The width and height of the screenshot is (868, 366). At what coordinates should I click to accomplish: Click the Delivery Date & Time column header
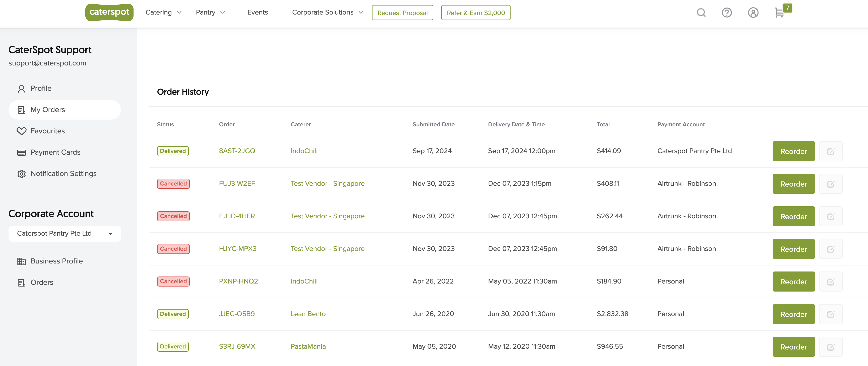coord(516,125)
